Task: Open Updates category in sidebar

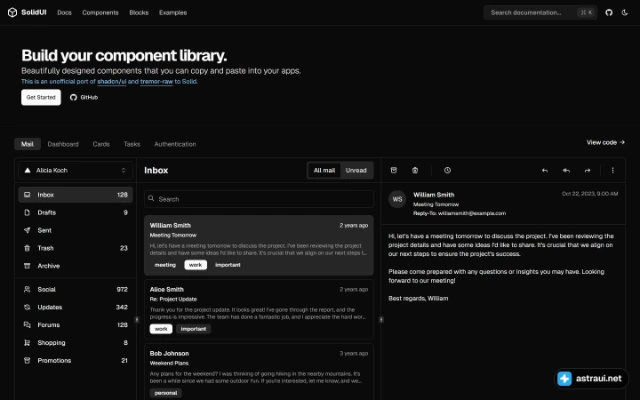Action: tap(75, 307)
